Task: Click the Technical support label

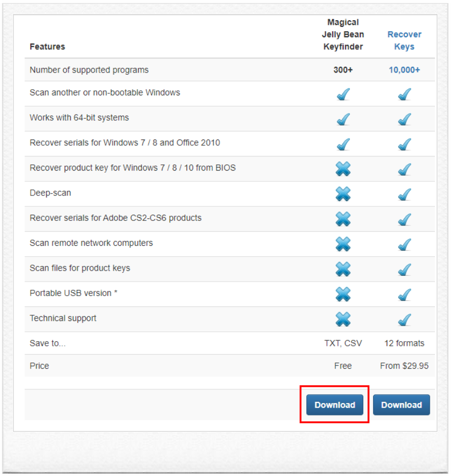Action: pos(63,318)
